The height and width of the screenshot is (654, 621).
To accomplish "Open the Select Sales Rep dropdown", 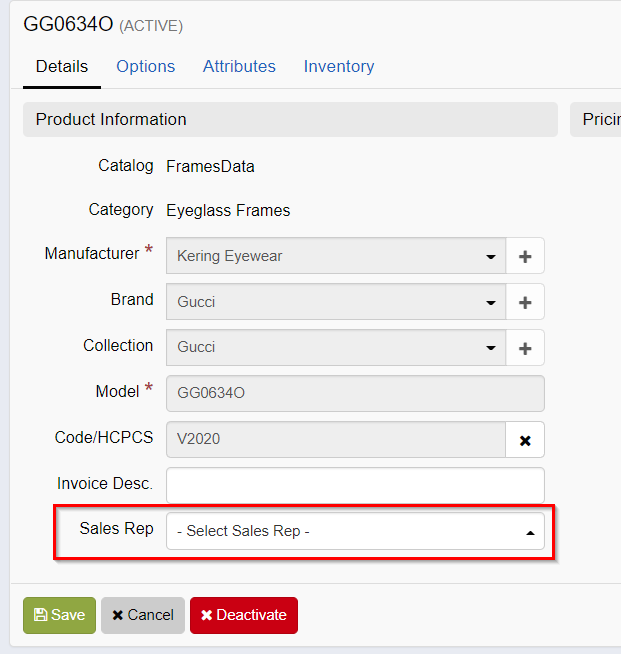I will tap(355, 532).
